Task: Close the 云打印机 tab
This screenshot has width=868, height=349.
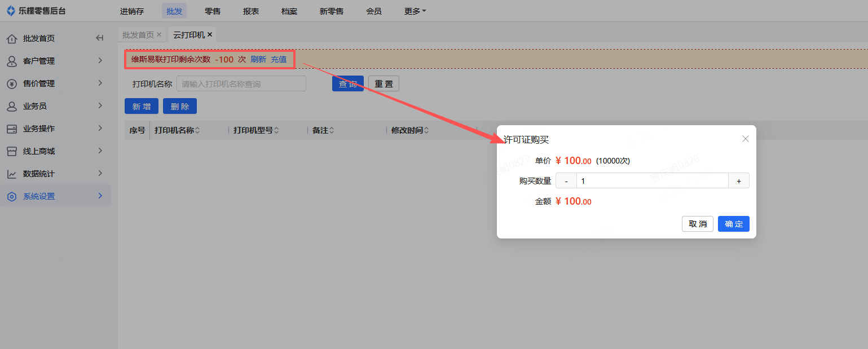Action: (x=210, y=34)
